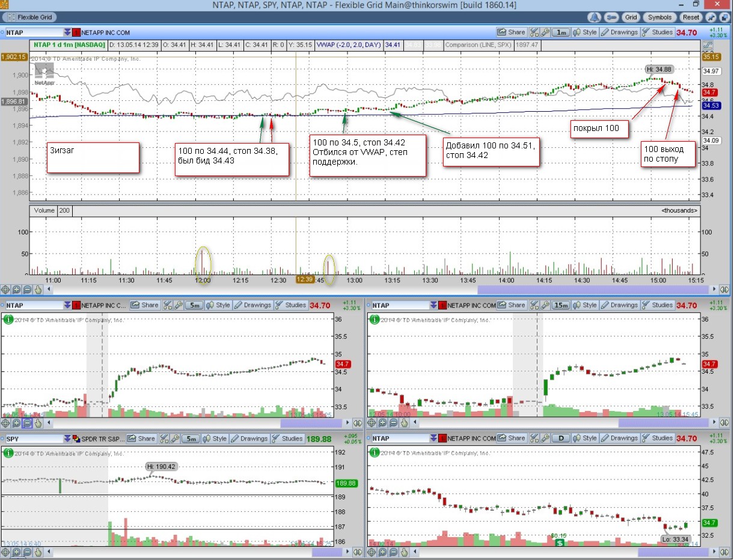Click the main chart horizontal scrollbar thumb
This screenshot has width=734, height=560.
pyautogui.click(x=593, y=289)
